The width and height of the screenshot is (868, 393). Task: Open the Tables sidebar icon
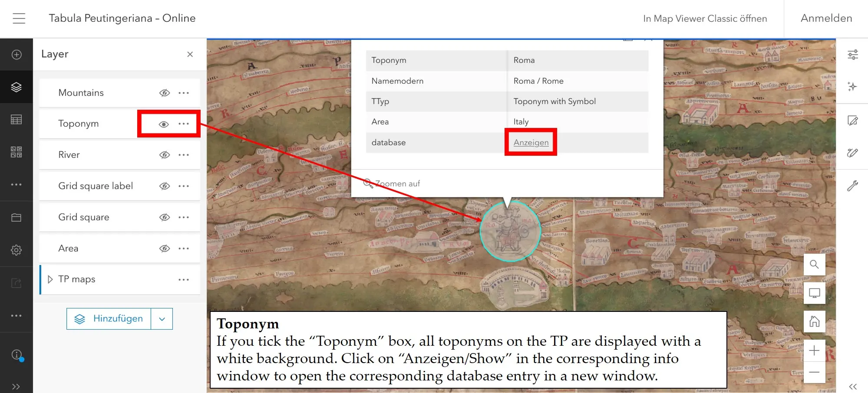tap(17, 120)
